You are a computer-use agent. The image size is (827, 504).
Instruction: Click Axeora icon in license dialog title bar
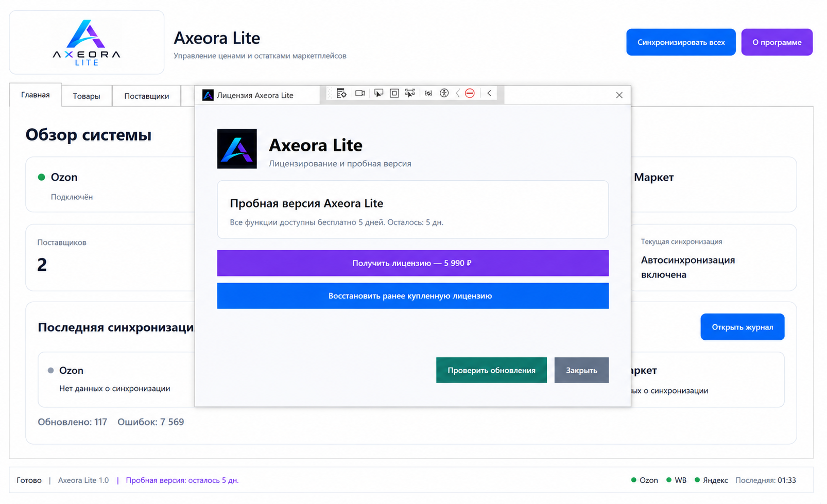[208, 95]
